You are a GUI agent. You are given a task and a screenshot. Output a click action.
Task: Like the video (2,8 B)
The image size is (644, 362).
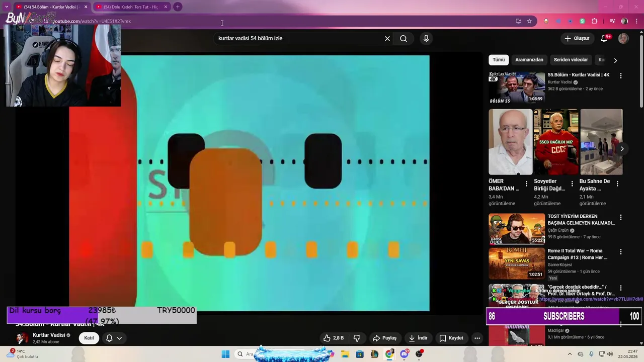tap(334, 338)
